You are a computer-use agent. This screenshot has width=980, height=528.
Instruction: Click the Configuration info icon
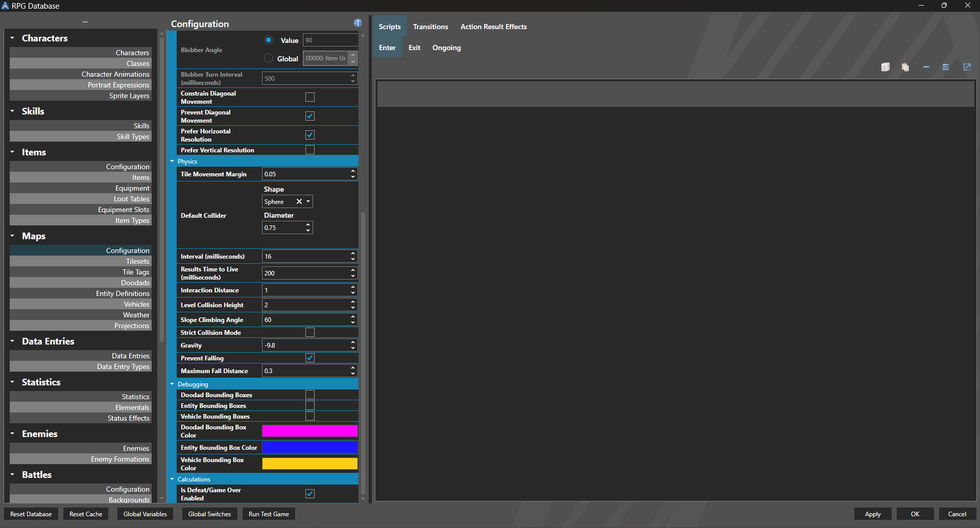[357, 23]
